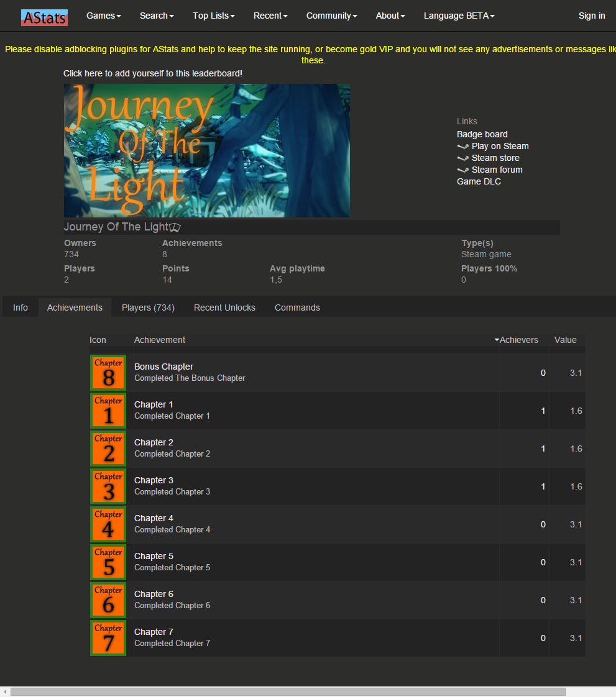Click the Sign in link

click(x=591, y=16)
